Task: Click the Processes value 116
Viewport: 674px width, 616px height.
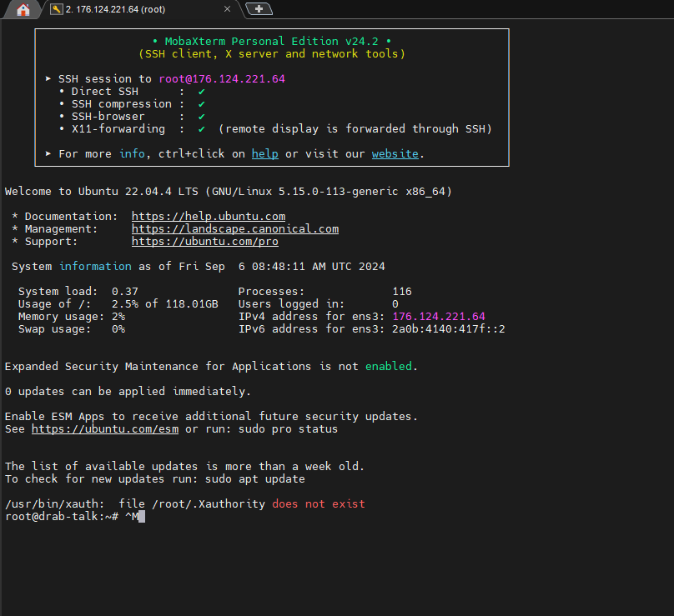Action: tap(402, 291)
